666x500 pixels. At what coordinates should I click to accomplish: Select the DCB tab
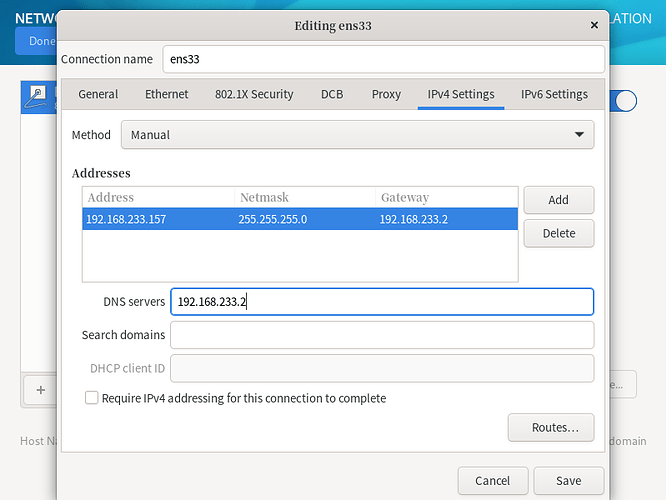coord(332,94)
